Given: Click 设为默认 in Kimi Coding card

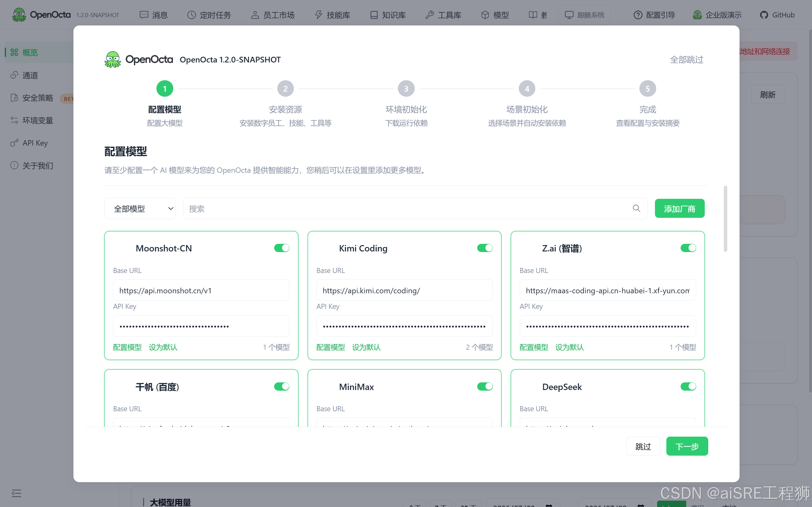Looking at the screenshot, I should (366, 347).
